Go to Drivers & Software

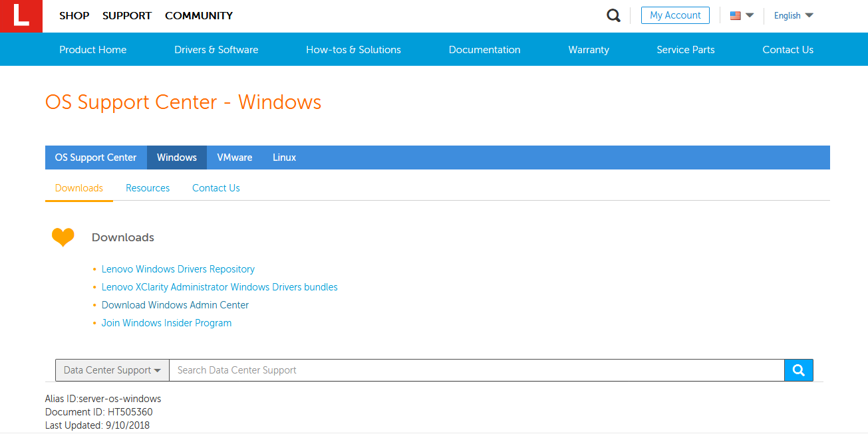(x=216, y=49)
